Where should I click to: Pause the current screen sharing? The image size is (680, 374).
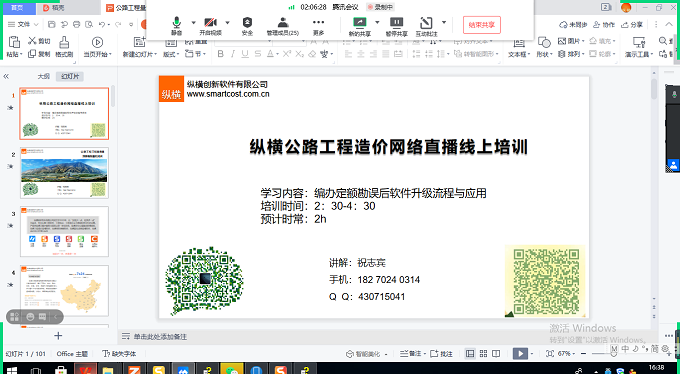[396, 26]
